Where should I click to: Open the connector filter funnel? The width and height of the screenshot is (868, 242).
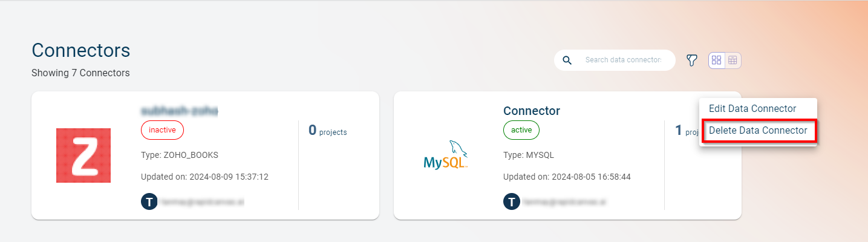point(692,60)
